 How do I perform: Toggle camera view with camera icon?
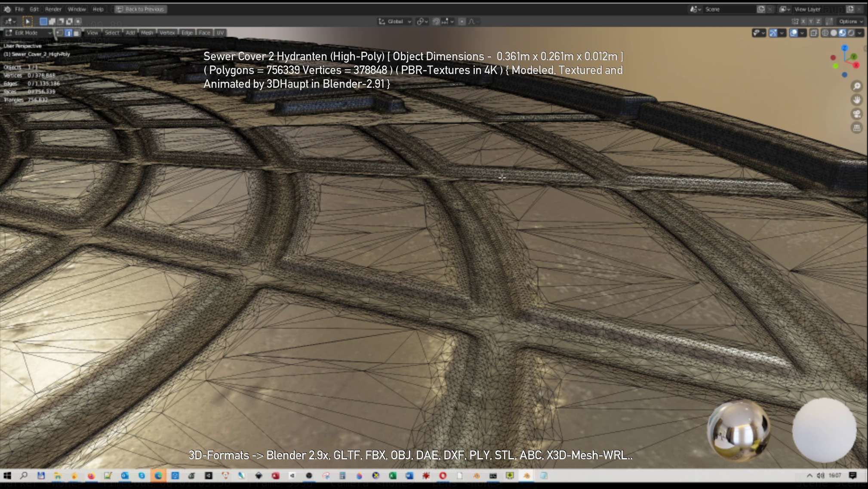coord(856,114)
